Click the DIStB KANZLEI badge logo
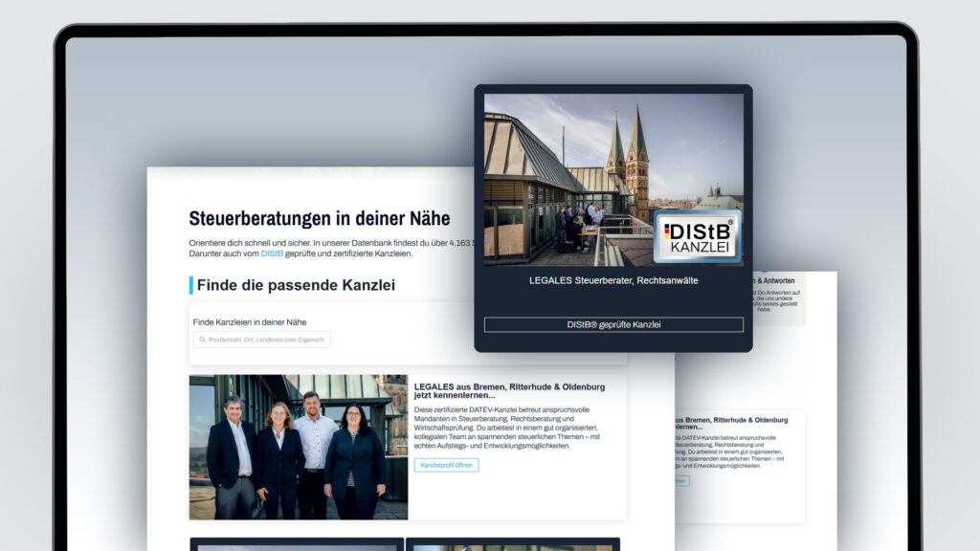This screenshot has width=980, height=551. pyautogui.click(x=698, y=236)
